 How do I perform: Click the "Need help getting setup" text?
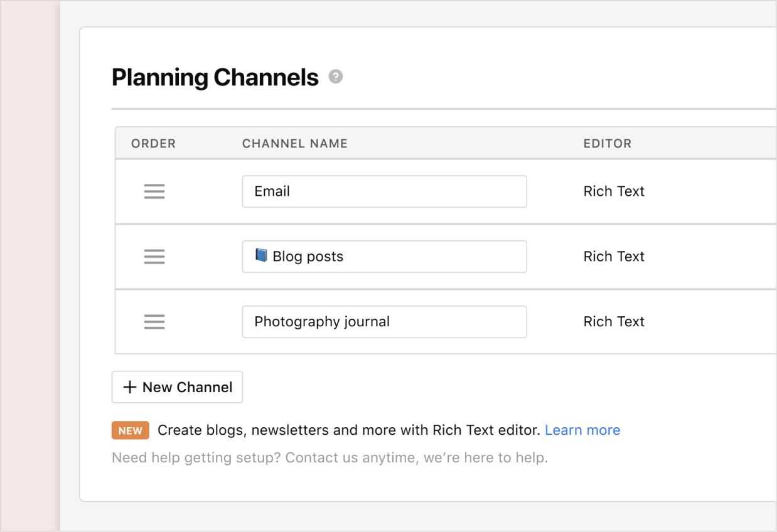click(330, 458)
